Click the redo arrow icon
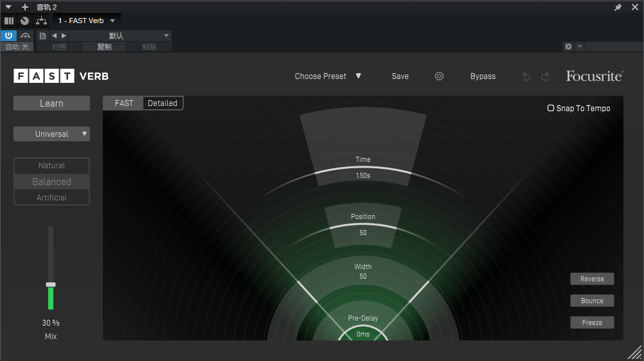 pos(545,76)
